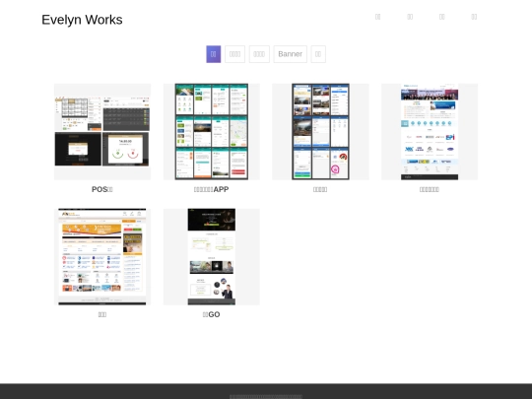Click the filter tab next to the purple one

[234, 54]
